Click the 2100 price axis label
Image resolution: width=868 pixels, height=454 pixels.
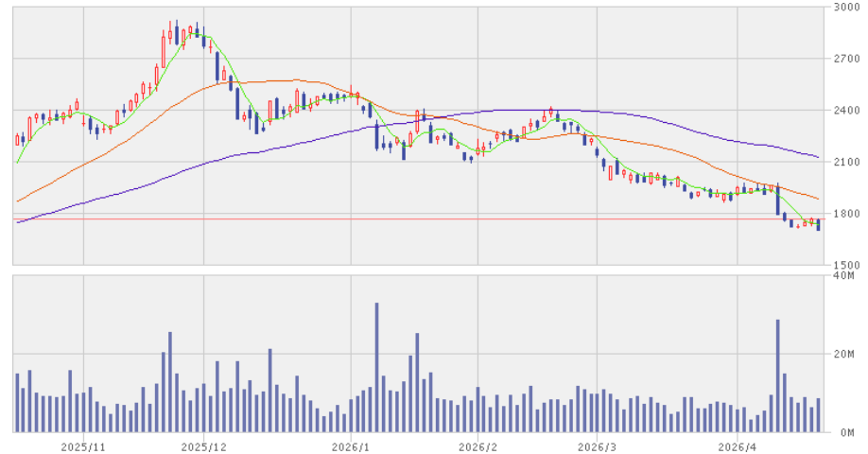point(845,162)
